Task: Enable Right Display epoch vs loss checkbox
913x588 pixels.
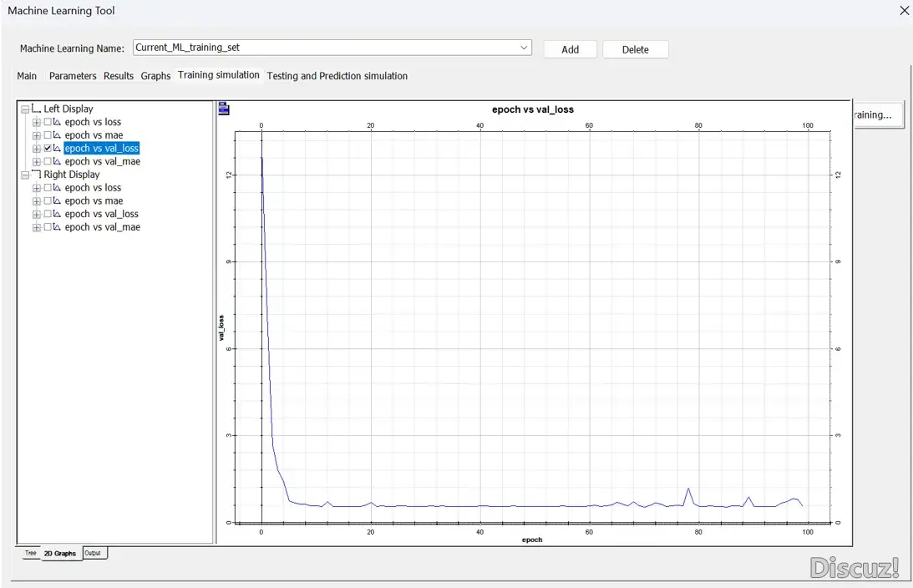Action: (48, 188)
